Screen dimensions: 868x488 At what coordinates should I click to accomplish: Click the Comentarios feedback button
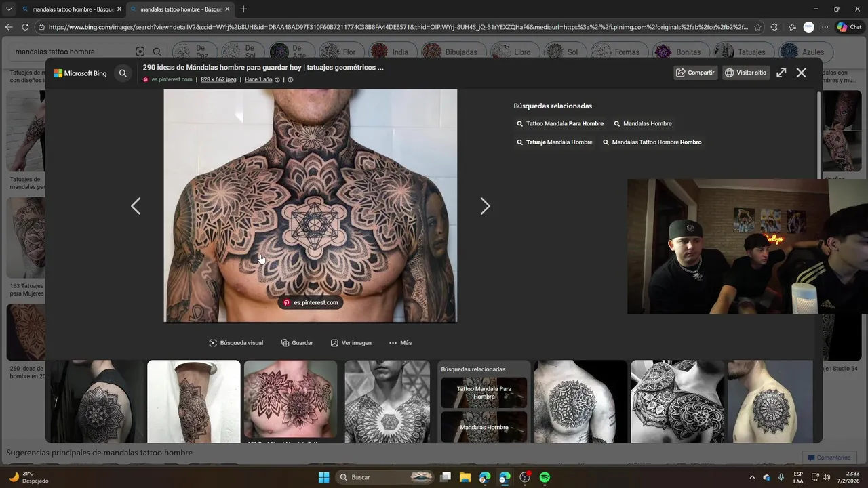pos(828,457)
